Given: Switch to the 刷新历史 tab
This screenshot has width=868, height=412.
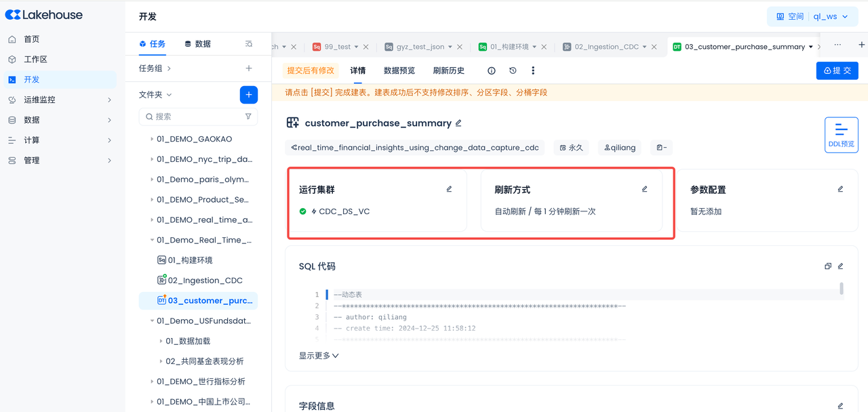Looking at the screenshot, I should 448,70.
